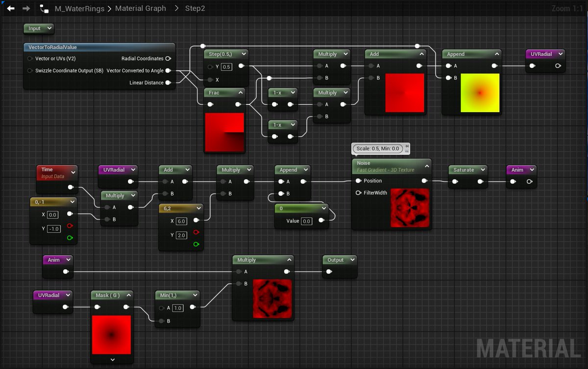The width and height of the screenshot is (588, 369).
Task: Expand the Time node chevron
Action: coord(73,172)
